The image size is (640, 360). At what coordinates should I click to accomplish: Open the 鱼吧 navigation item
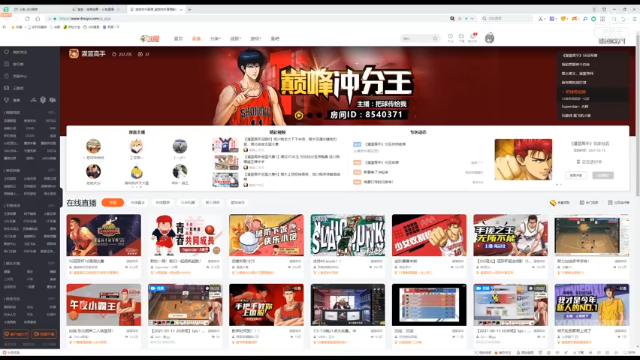[x=275, y=39]
